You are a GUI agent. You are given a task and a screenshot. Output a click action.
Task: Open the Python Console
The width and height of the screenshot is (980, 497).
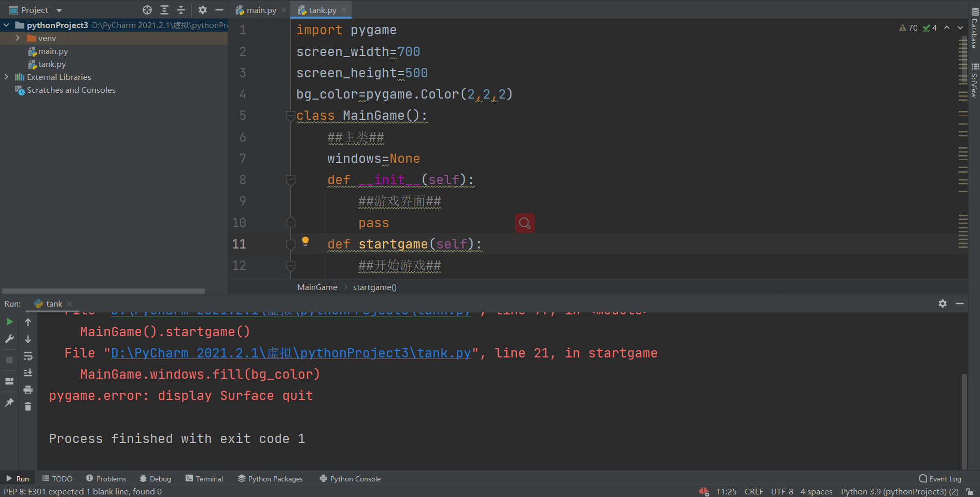click(x=350, y=478)
